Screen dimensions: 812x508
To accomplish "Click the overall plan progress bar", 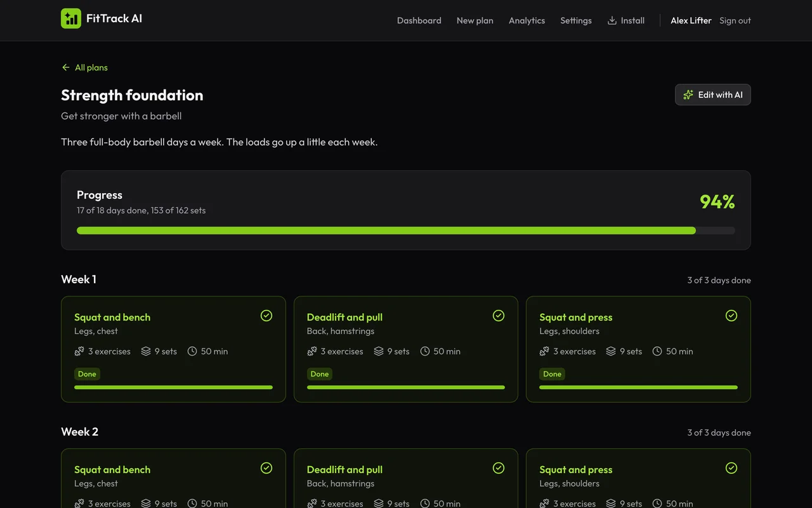I will [406, 231].
